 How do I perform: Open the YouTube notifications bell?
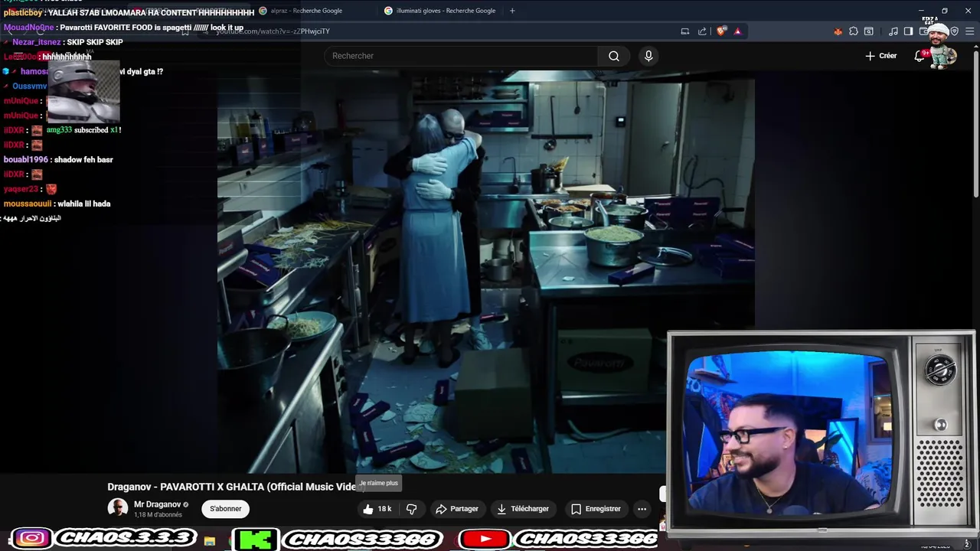pyautogui.click(x=920, y=56)
